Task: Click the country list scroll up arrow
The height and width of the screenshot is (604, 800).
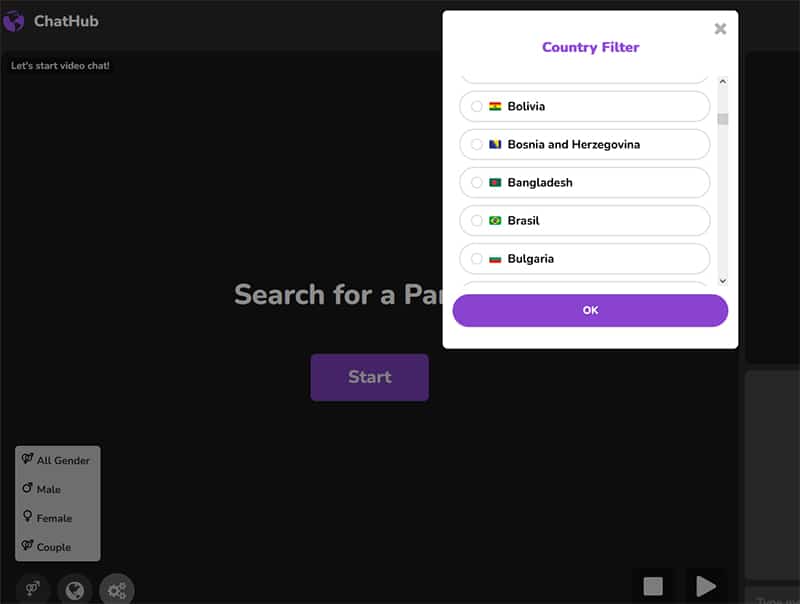Action: (x=722, y=82)
